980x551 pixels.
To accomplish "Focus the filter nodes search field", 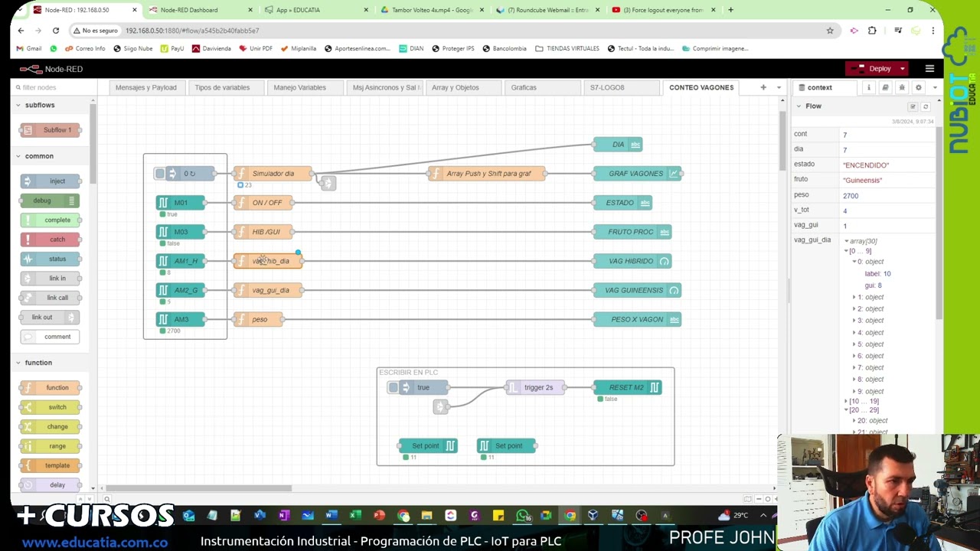I will pos(53,87).
